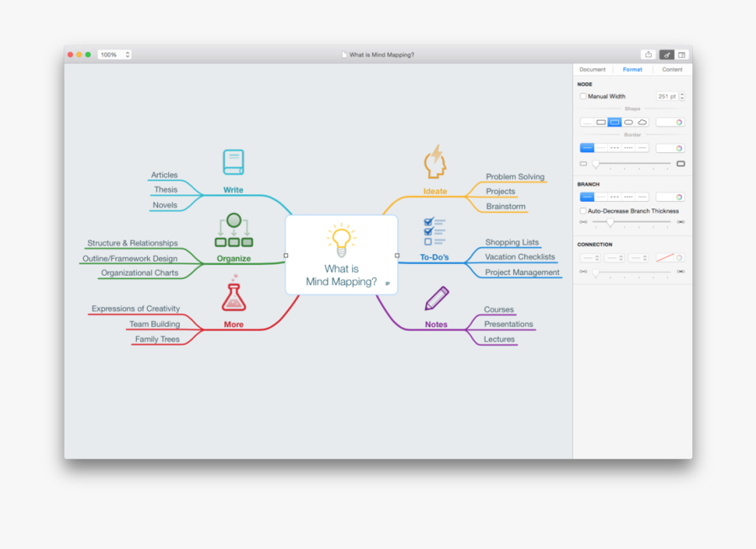The height and width of the screenshot is (549, 756).
Task: Adjust the Manual Width value stepper
Action: 682,96
